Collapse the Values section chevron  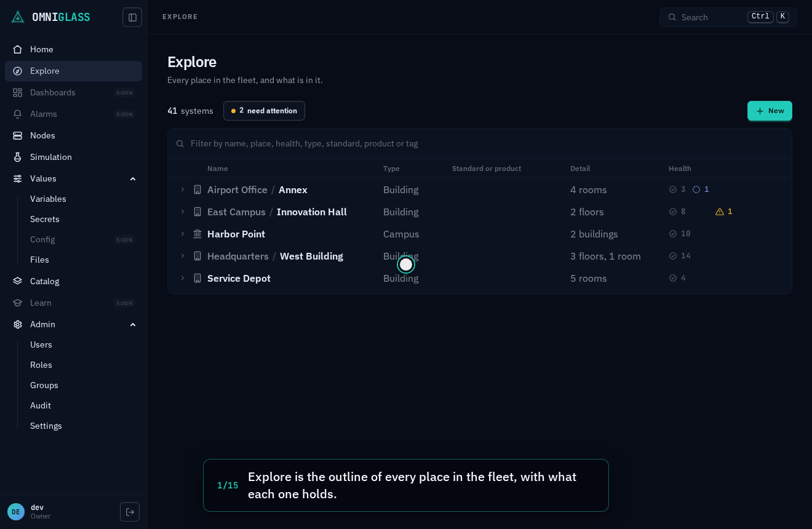pos(133,178)
